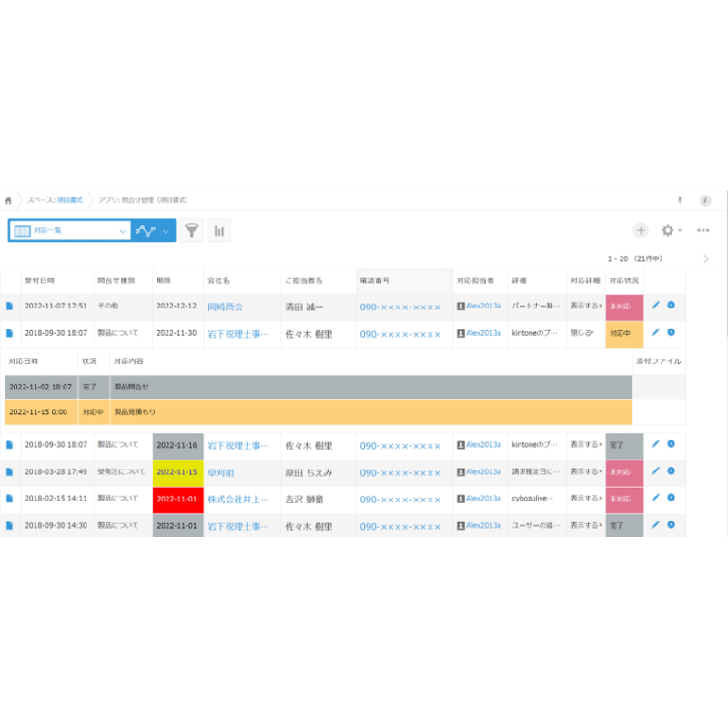The height and width of the screenshot is (728, 728).
Task: Click the 添付ファイル subtable header
Action: [658, 361]
